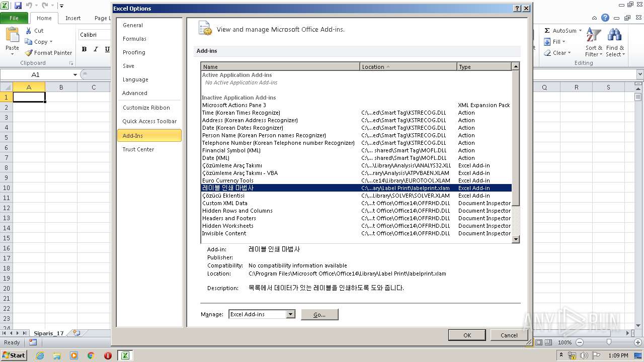The height and width of the screenshot is (362, 644).
Task: Select the Hidden Worksheets row
Action: 356,226
